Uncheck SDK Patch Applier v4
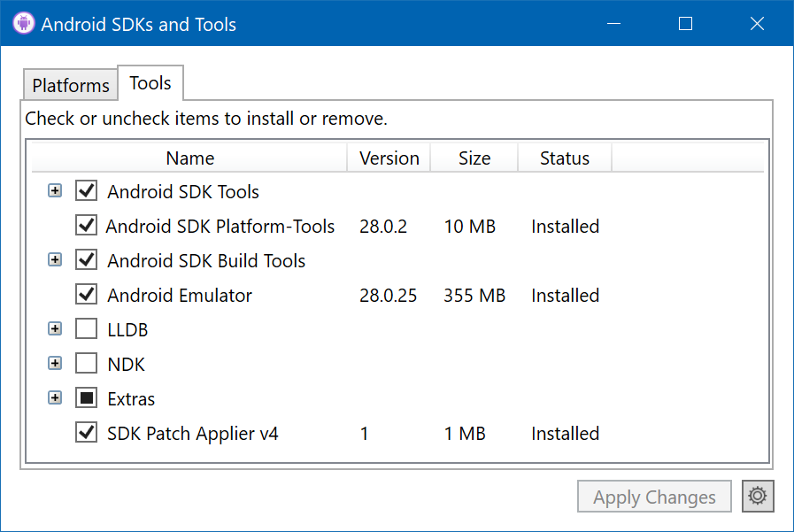This screenshot has height=532, width=794. [x=86, y=433]
